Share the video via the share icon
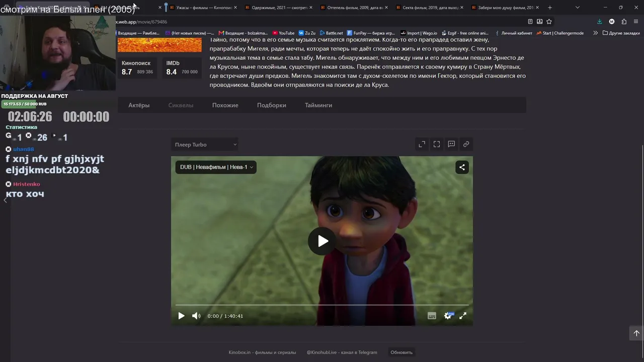 (x=462, y=167)
